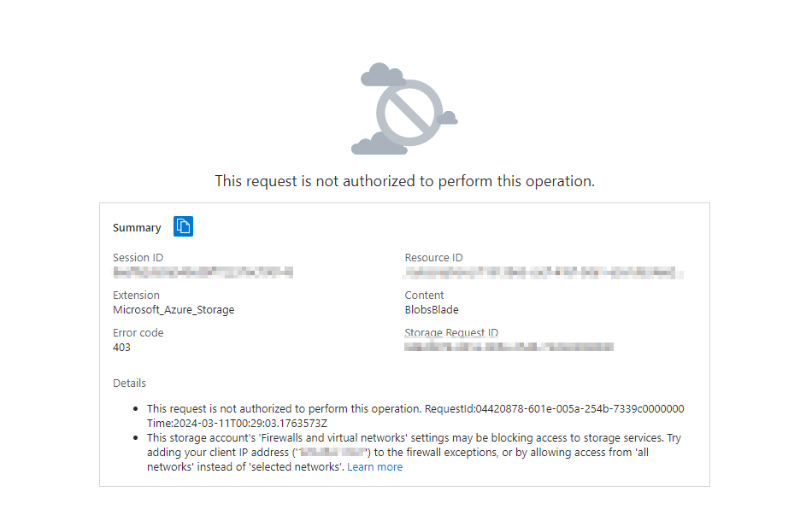Click the Session ID field label
The image size is (812, 527).
pyautogui.click(x=138, y=258)
